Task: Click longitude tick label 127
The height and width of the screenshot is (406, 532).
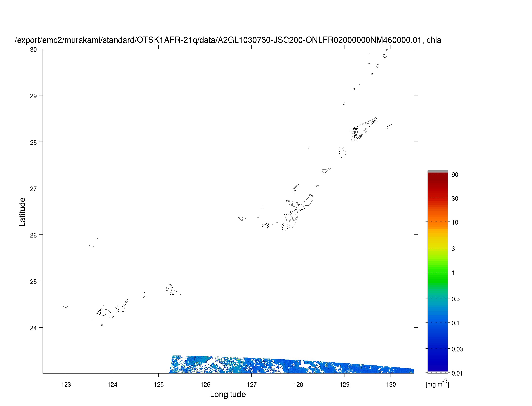Action: click(252, 385)
